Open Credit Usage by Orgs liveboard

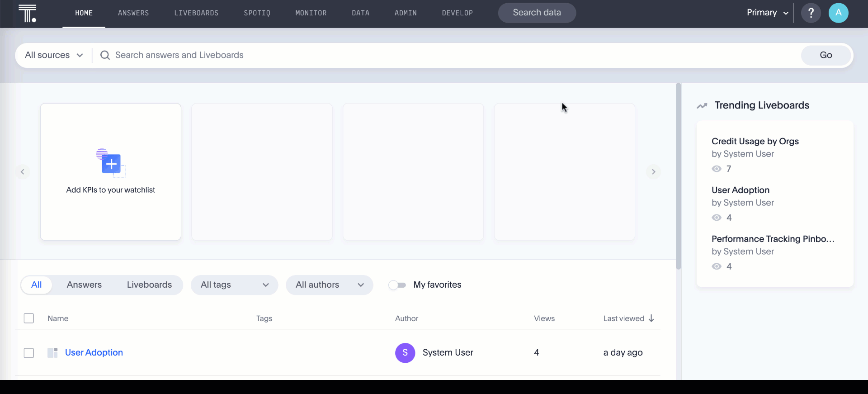(x=755, y=141)
